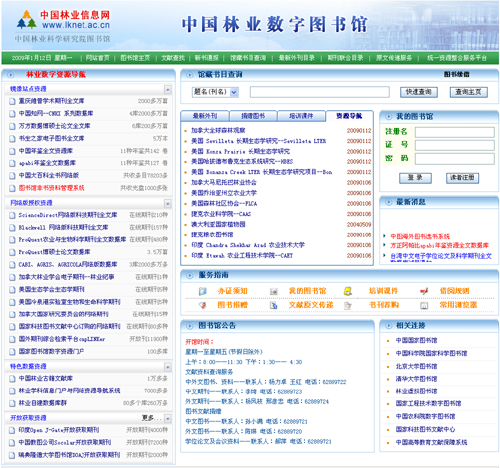The width and height of the screenshot is (500, 468).
Task: Focus the 证号 input field
Action: coord(455,145)
